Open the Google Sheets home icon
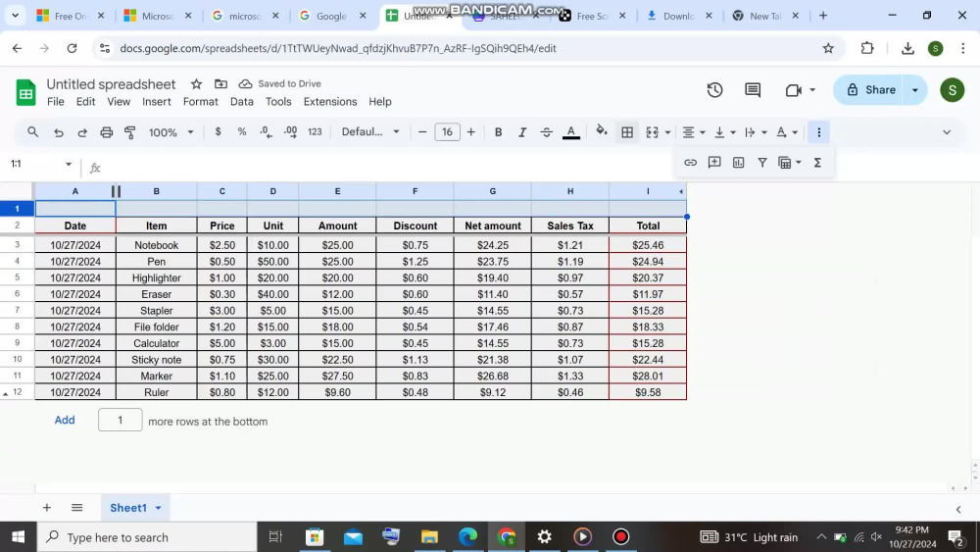Viewport: 980px width, 552px height. (x=25, y=92)
